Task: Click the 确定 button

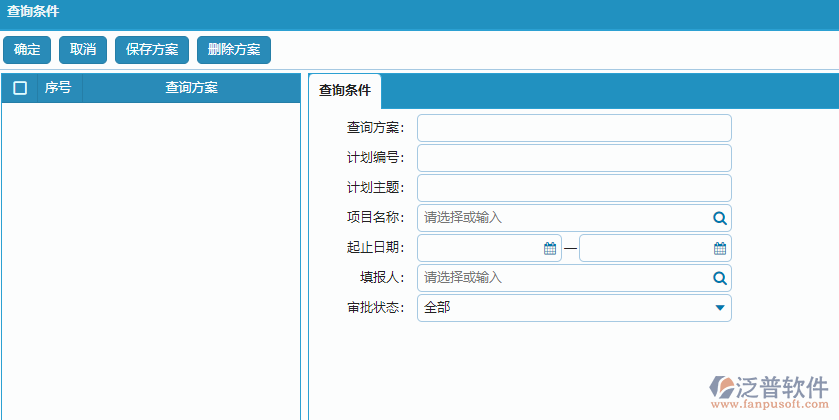Action: pos(27,50)
